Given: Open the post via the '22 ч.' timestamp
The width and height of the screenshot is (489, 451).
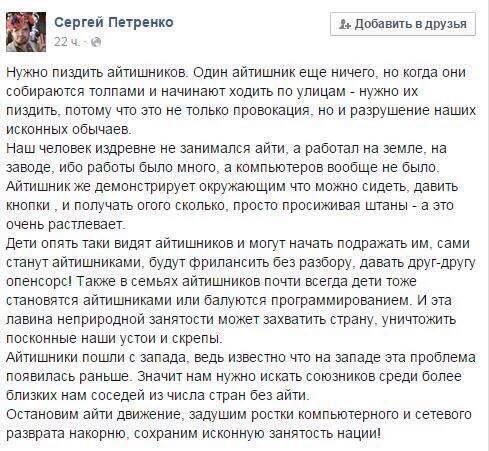Looking at the screenshot, I should 67,42.
